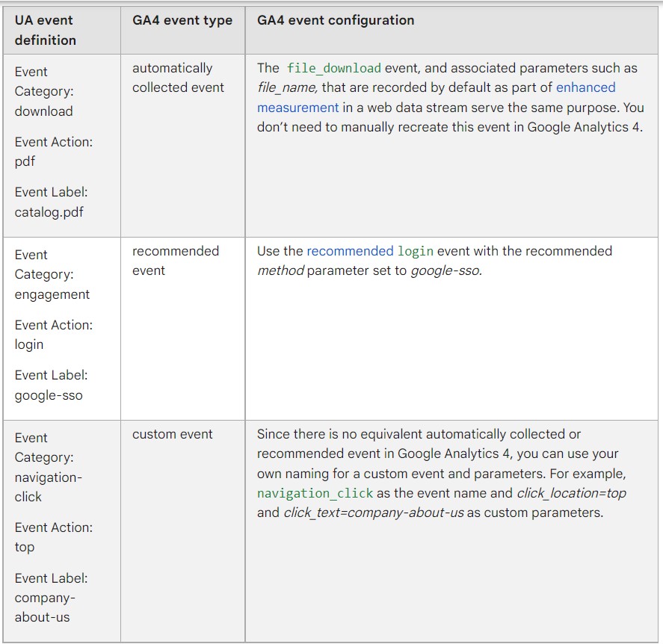Viewport: 663px width, 644px height.
Task: Click the "automatically collected event" cell text
Action: point(178,78)
